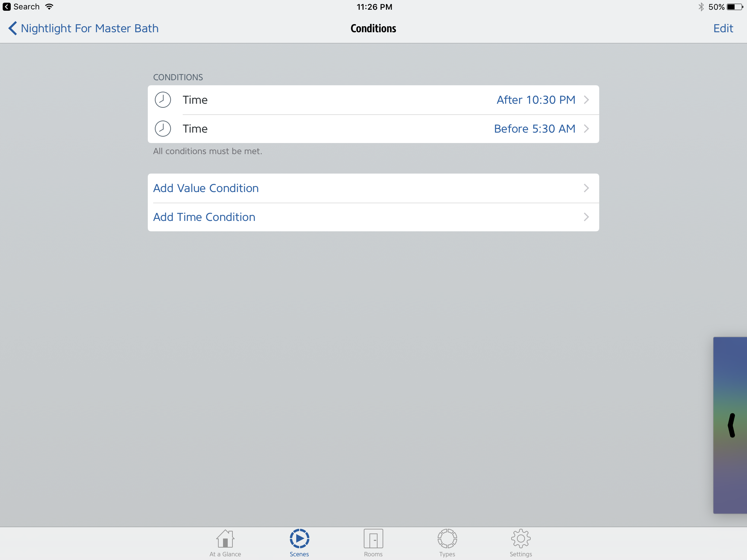Tap the Bluetooth status icon
Viewport: 747px width, 560px height.
tap(701, 7)
